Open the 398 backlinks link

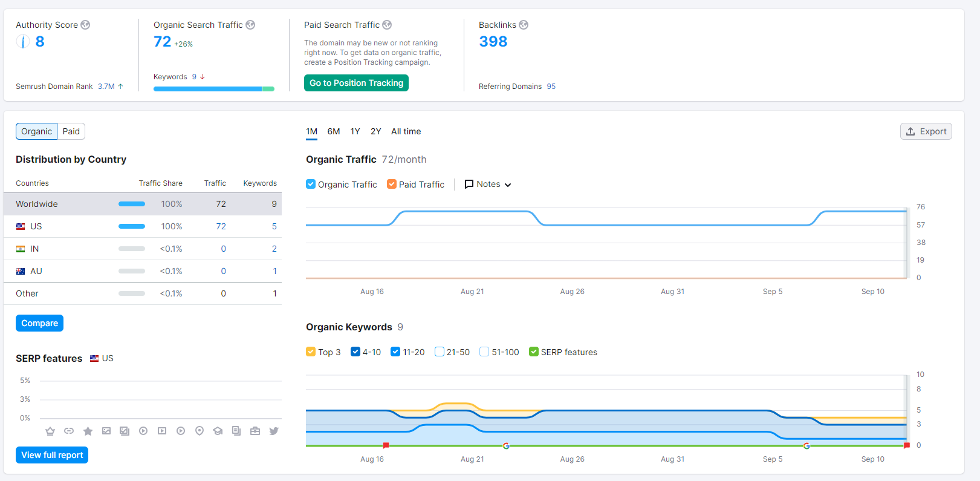pos(493,42)
